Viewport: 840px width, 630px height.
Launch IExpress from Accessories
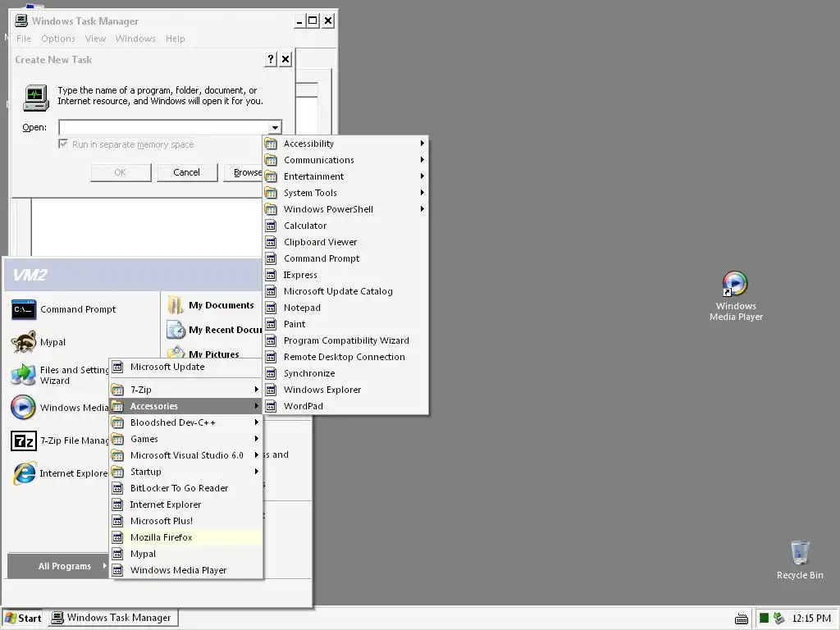tap(345, 275)
